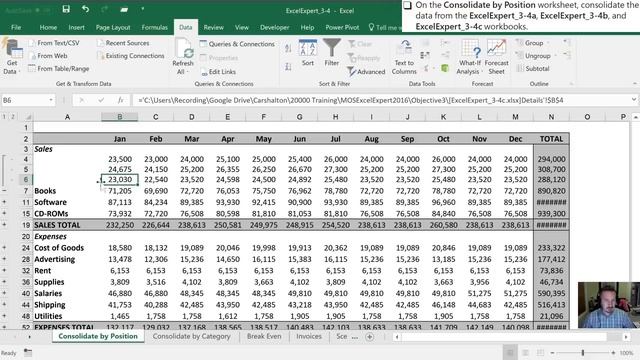The image size is (640, 360).
Task: Expand the formula bar
Action: tap(633, 100)
